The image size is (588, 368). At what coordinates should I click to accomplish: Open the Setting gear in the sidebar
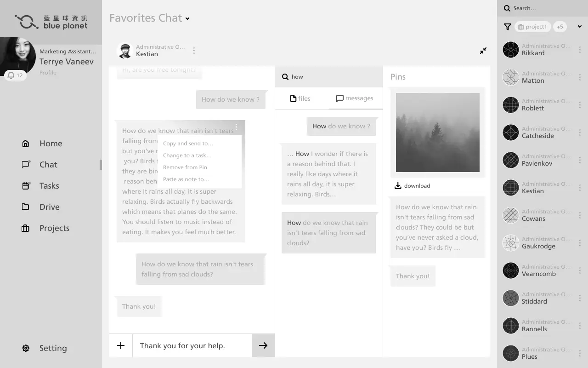point(26,348)
